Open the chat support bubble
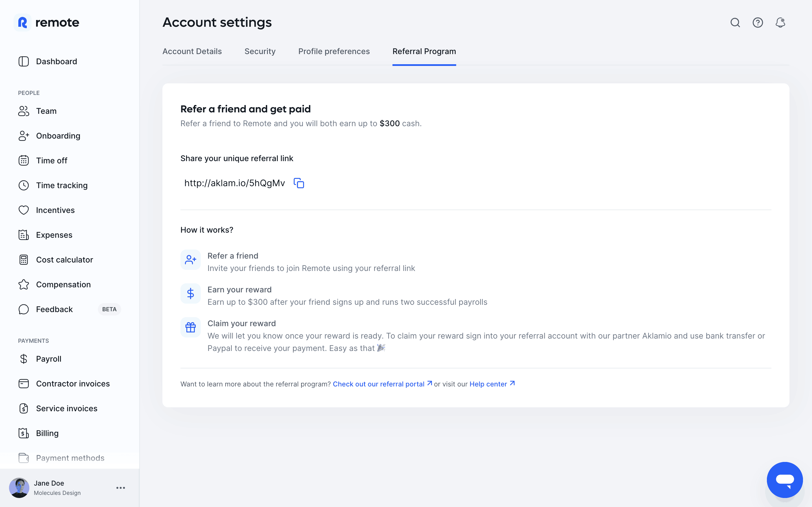This screenshot has height=507, width=812. tap(784, 479)
